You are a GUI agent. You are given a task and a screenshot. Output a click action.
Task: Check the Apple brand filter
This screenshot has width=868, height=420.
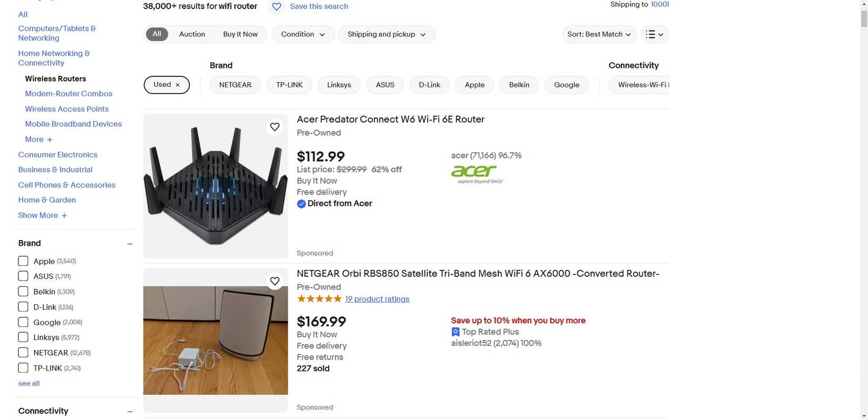[23, 261]
